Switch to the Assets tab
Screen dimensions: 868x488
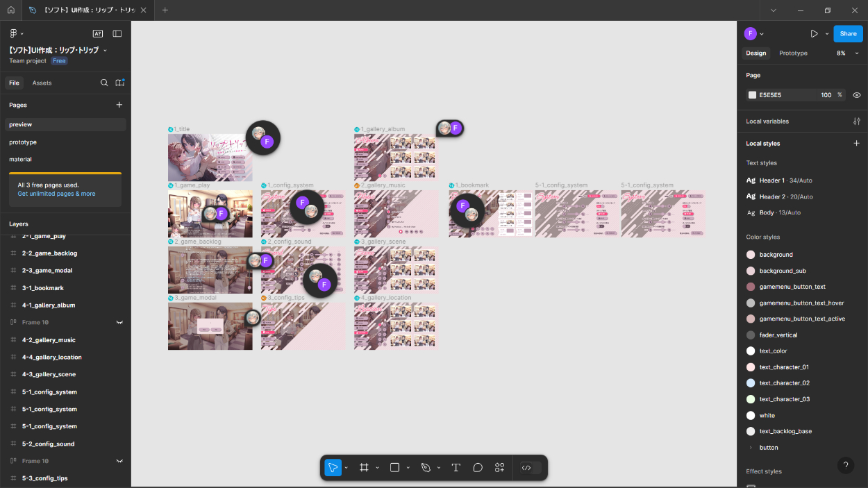click(x=42, y=83)
